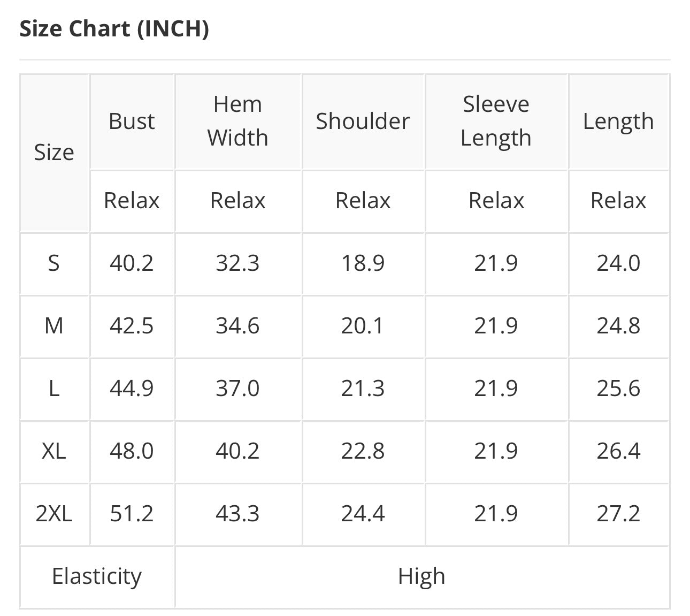Image resolution: width=690 pixels, height=616 pixels.
Task: Select the Length column header
Action: [x=618, y=121]
